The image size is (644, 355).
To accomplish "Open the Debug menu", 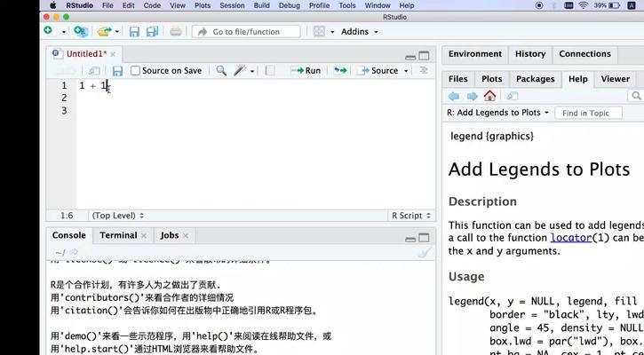I will pyautogui.click(x=290, y=5).
